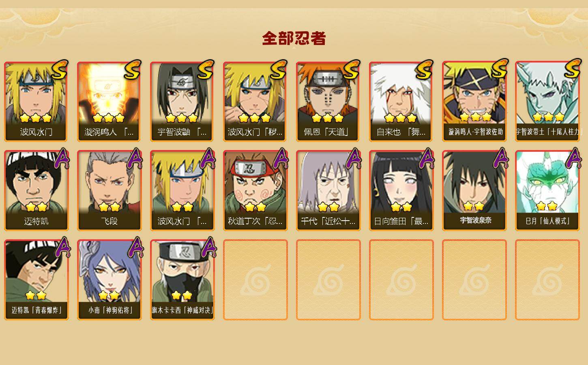Click the 全部忍者 heading tab
This screenshot has width=588, height=365.
pyautogui.click(x=294, y=39)
